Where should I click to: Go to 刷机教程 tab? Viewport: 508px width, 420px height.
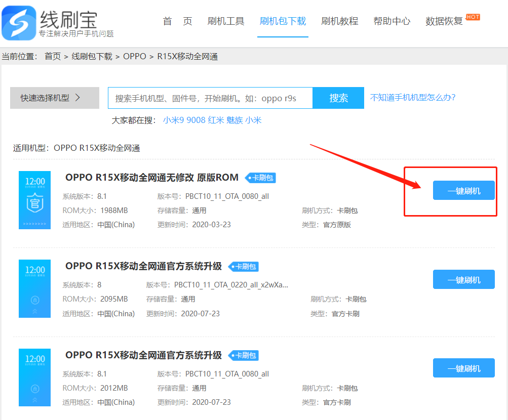(x=339, y=21)
